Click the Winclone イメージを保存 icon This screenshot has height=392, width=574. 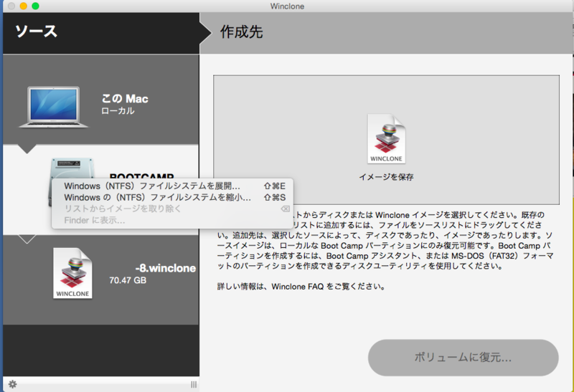click(x=387, y=138)
